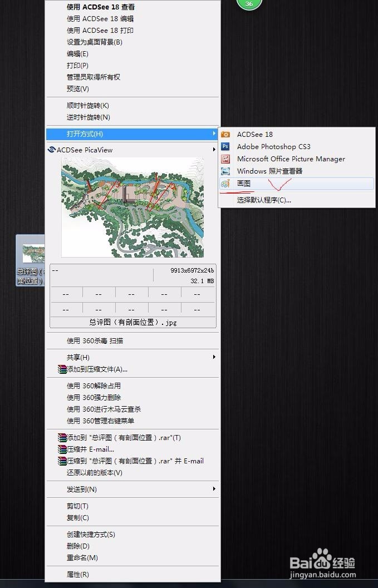Click the ACDSee PicaView menu entry
378x588 pixels.
tap(132, 150)
